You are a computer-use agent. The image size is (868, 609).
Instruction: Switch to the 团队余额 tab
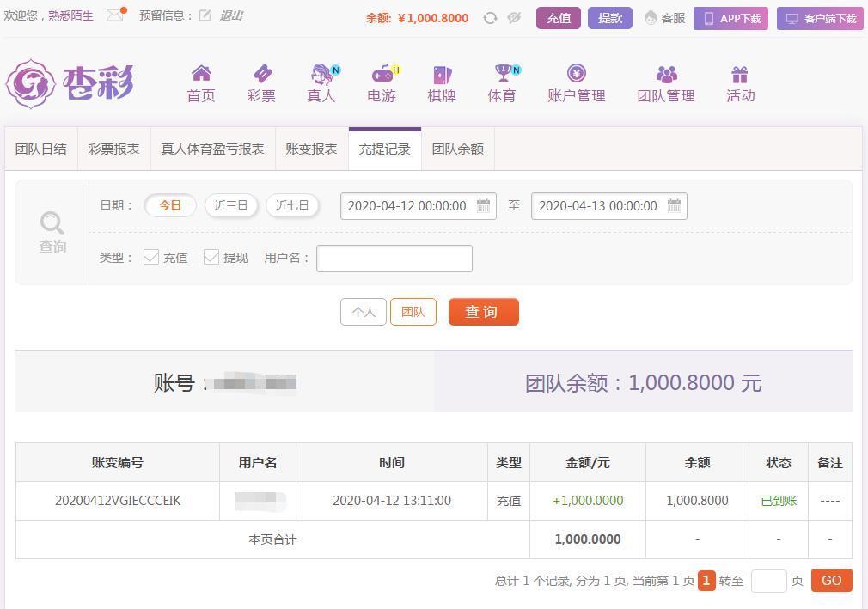tap(458, 149)
